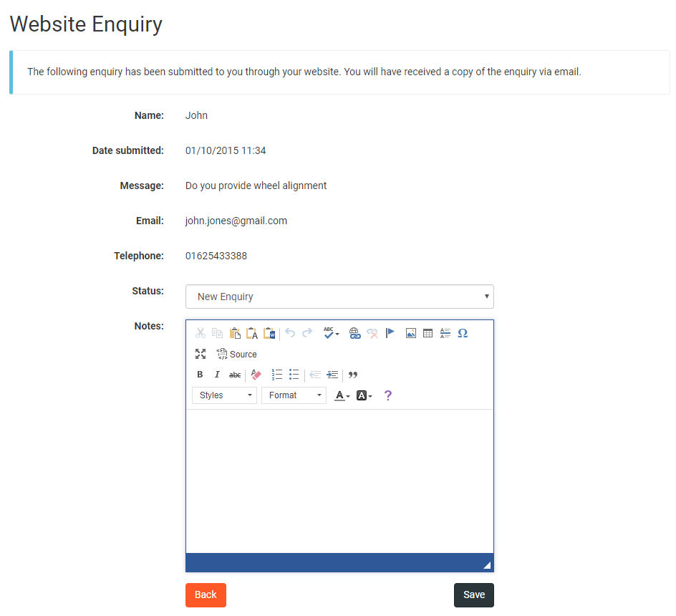Click the Website Enquiry heading
Viewport: 676px width, 616px height.
[86, 24]
